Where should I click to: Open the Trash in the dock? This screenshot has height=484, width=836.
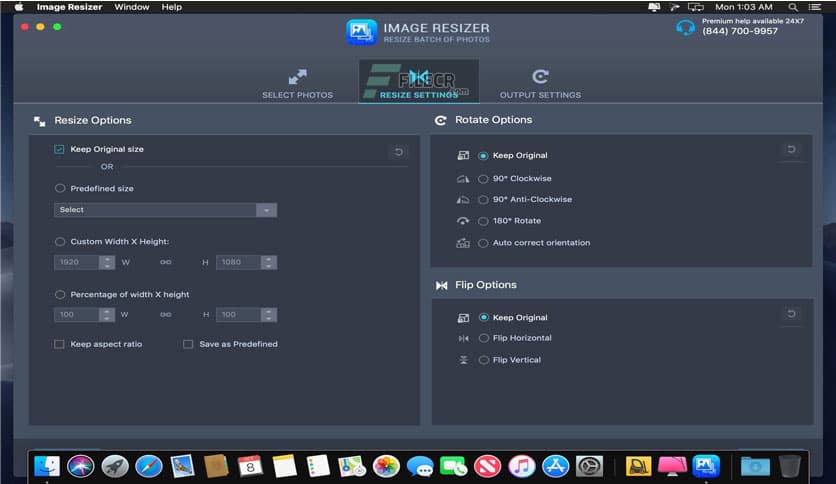pos(790,466)
